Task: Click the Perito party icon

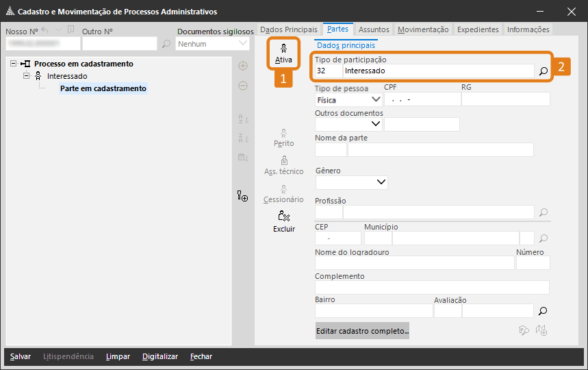Action: point(283,137)
